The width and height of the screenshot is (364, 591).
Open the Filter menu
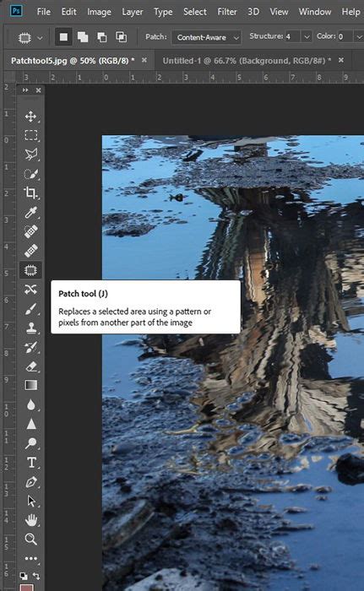227,12
